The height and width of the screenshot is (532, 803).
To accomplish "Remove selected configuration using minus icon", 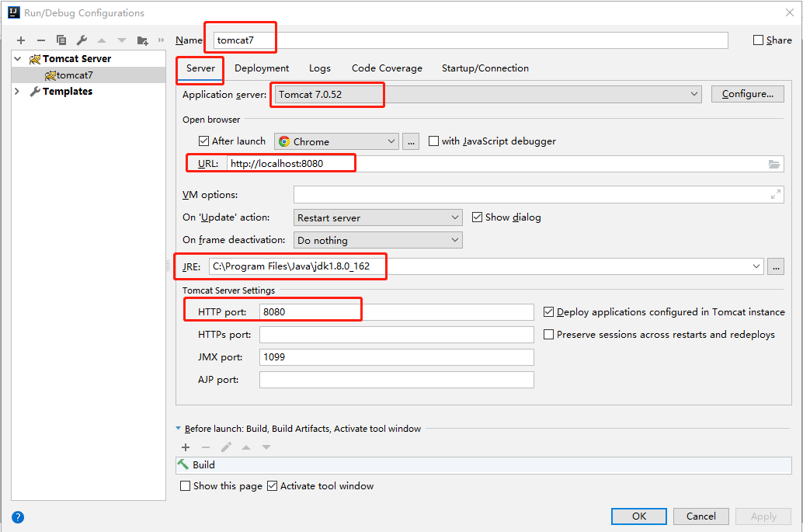I will coord(41,40).
